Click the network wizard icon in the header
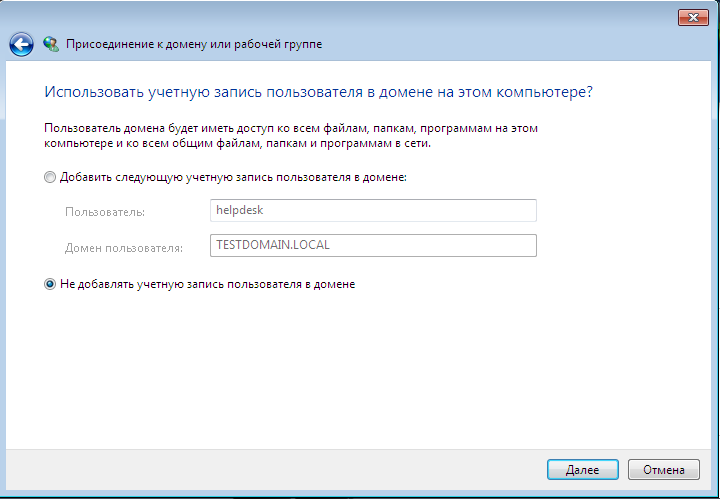The image size is (720, 499). [51, 44]
